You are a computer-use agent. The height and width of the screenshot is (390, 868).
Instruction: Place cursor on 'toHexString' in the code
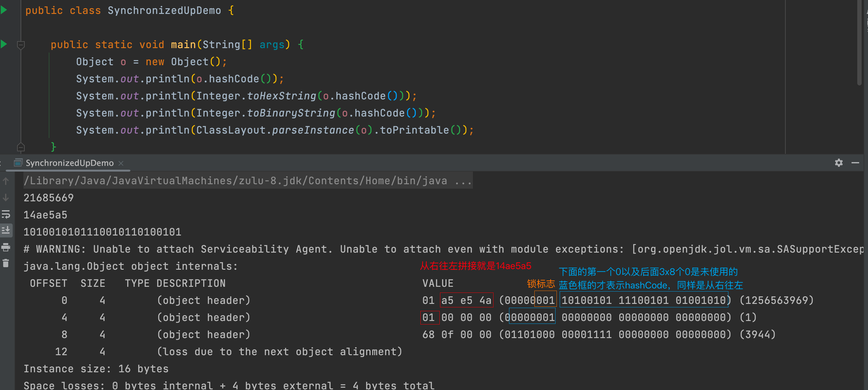[x=282, y=96]
